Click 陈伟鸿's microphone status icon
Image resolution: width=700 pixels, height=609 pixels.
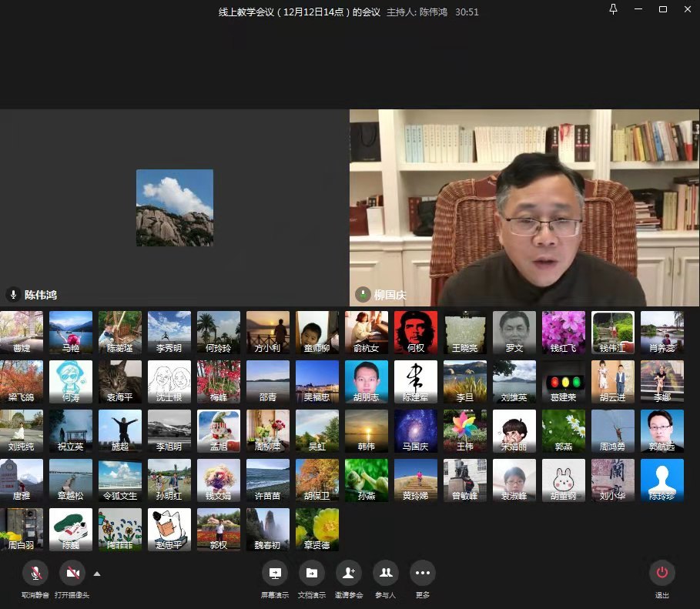tap(13, 294)
